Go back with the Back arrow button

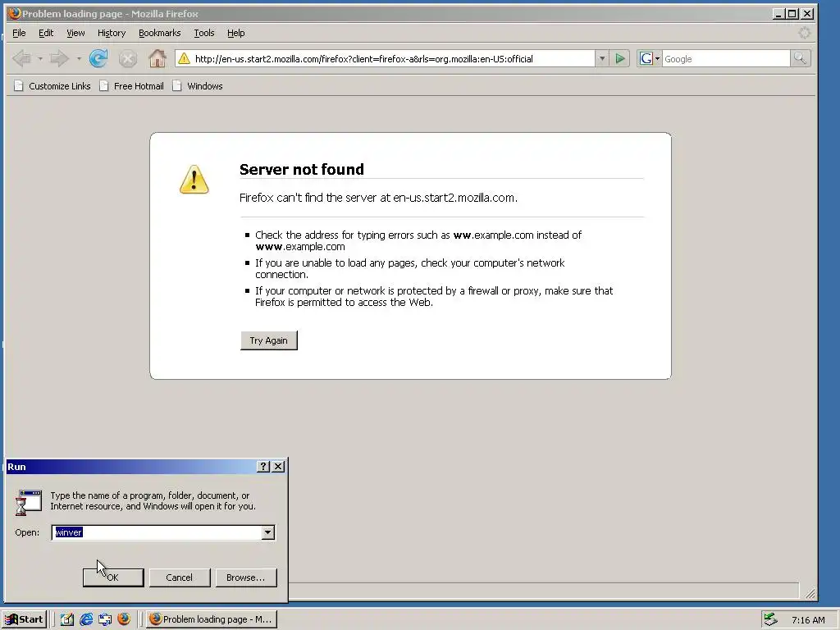point(21,58)
